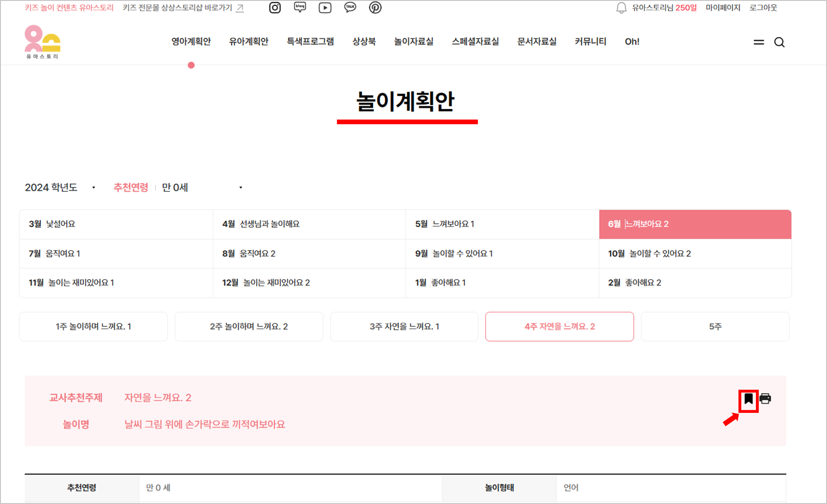Open 유아계획안 menu
827x504 pixels.
249,42
